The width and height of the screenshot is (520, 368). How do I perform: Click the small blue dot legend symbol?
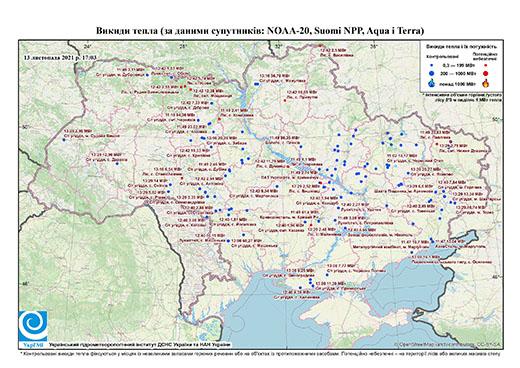coord(432,65)
